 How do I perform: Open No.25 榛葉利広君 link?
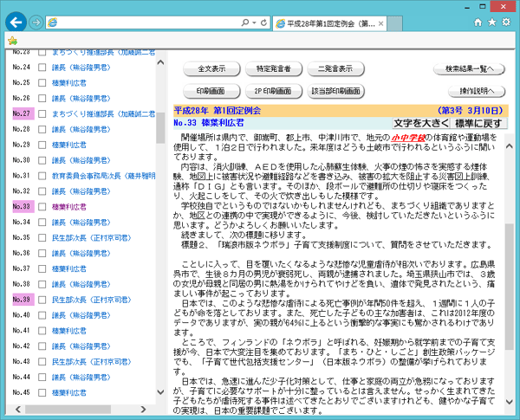tap(69, 83)
